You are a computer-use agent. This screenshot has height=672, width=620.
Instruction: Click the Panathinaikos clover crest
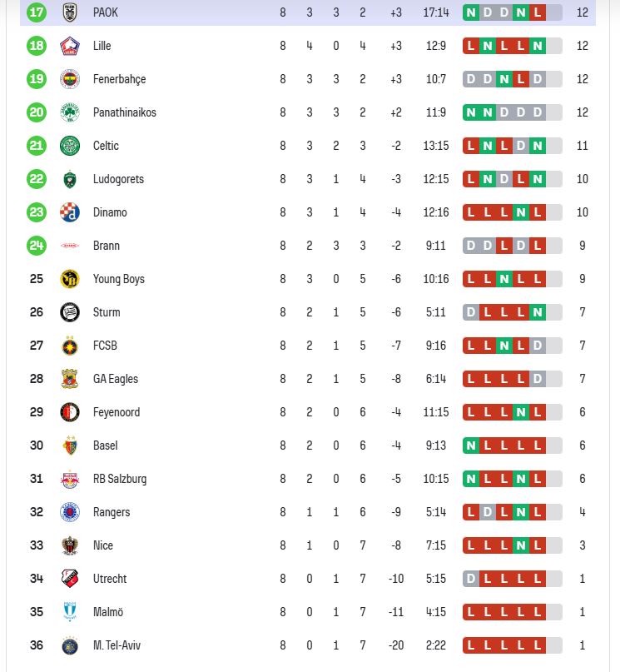coord(70,112)
